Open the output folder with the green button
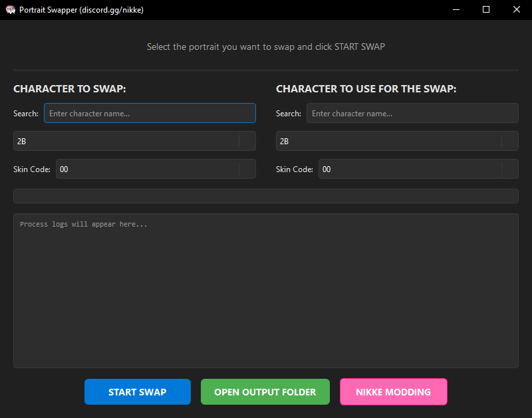 tap(265, 392)
